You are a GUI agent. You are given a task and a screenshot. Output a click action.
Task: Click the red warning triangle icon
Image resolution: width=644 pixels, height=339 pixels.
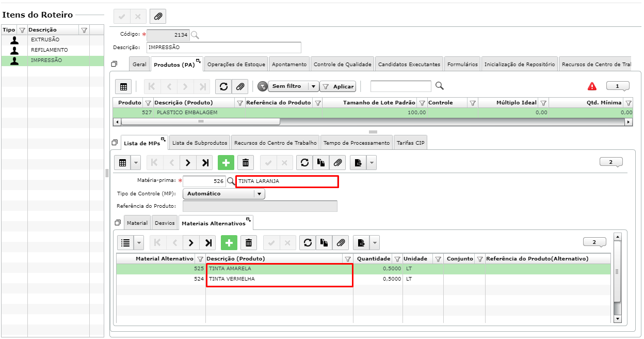click(592, 86)
